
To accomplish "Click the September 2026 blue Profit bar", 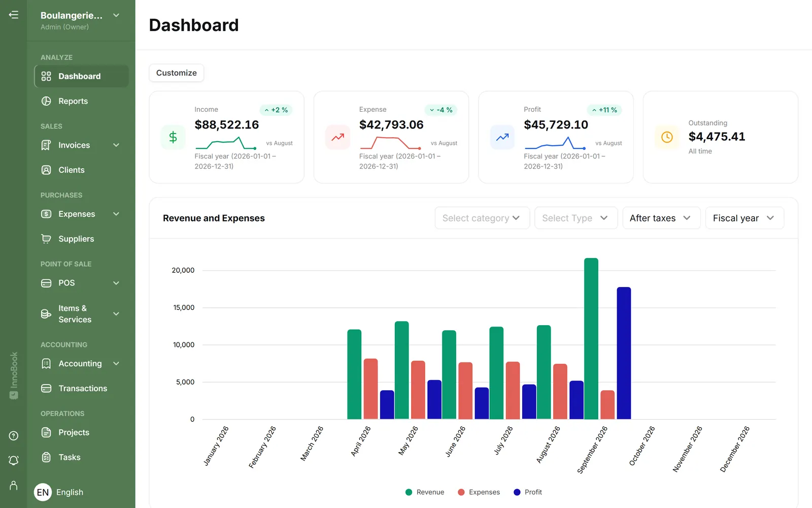I will coord(624,353).
